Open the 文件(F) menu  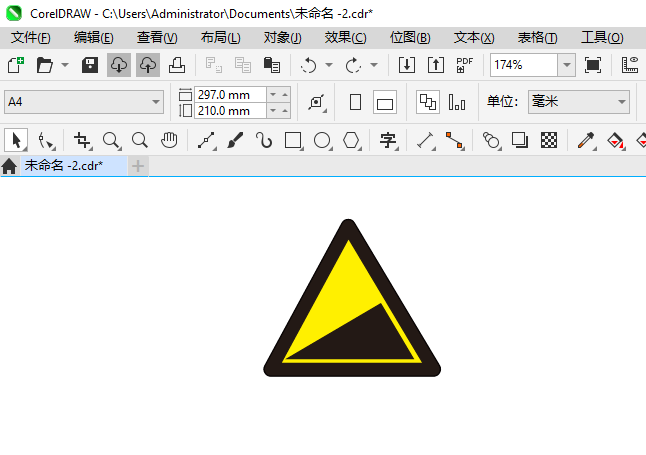pos(31,38)
